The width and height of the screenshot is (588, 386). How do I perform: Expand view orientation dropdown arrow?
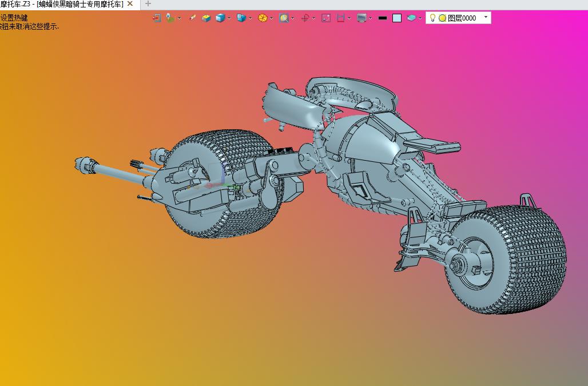point(250,18)
